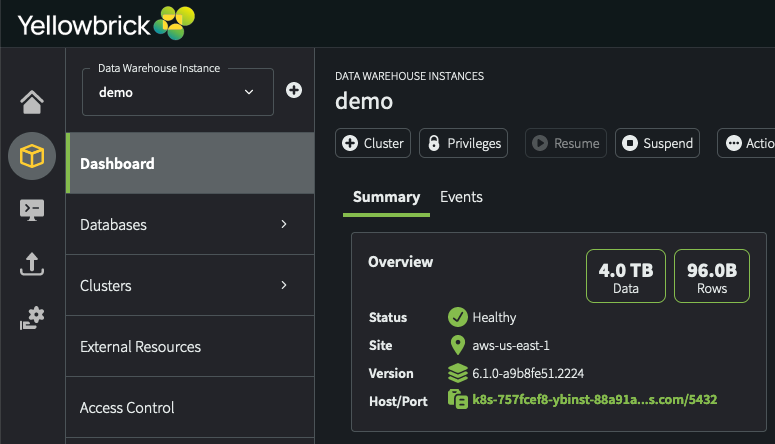The image size is (775, 444).
Task: Select the Summary tab
Action: click(x=386, y=197)
